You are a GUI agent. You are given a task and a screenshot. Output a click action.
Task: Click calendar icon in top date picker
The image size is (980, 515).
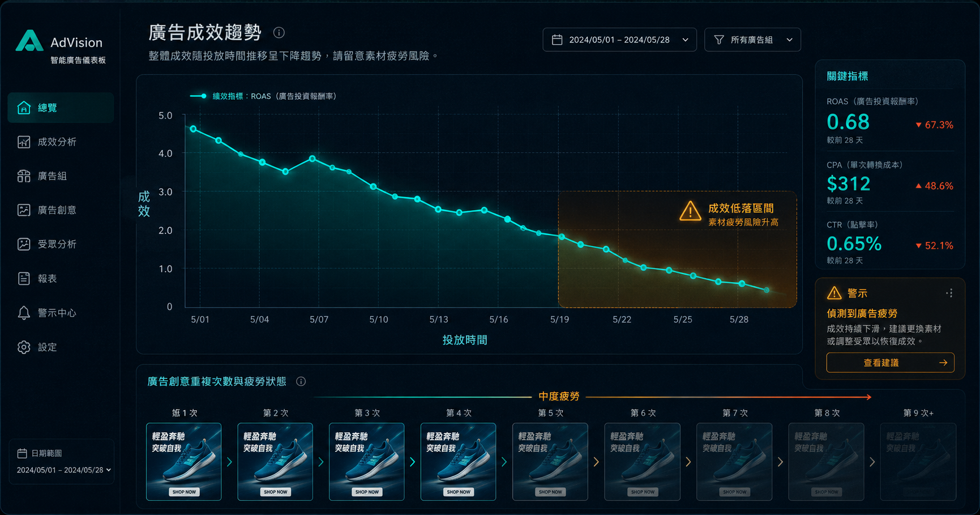tap(557, 40)
